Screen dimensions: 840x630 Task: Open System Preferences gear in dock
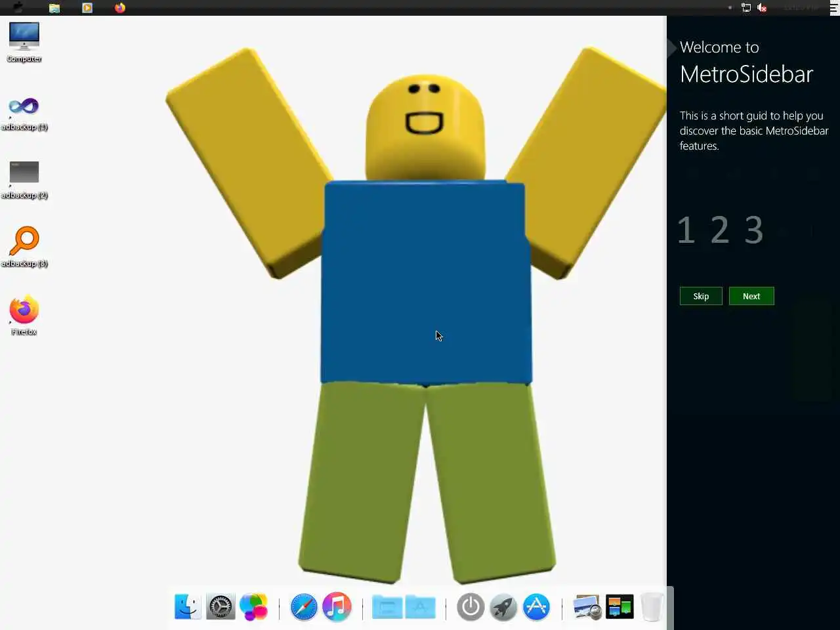point(220,607)
